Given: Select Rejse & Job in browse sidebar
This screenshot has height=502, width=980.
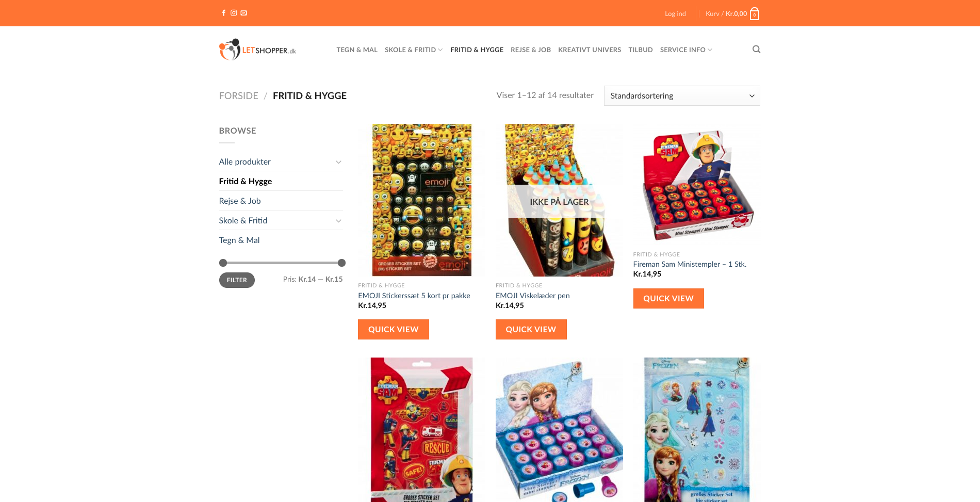Looking at the screenshot, I should click(x=240, y=201).
